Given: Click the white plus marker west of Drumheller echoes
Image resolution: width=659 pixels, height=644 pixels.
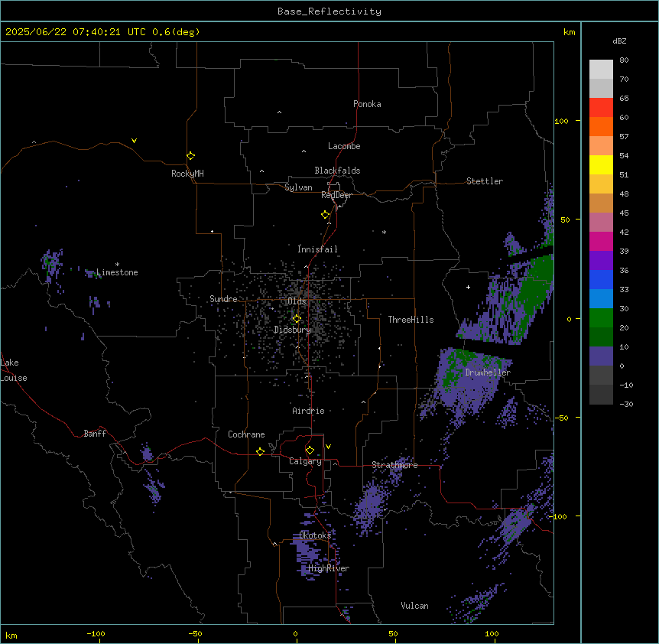Looking at the screenshot, I should pyautogui.click(x=468, y=287).
